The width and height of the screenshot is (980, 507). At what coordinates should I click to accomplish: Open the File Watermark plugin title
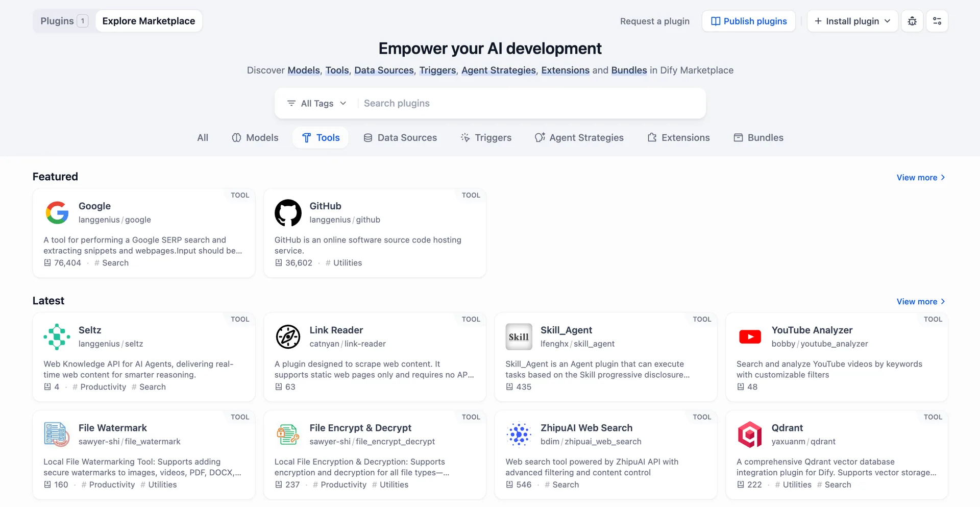(x=113, y=428)
